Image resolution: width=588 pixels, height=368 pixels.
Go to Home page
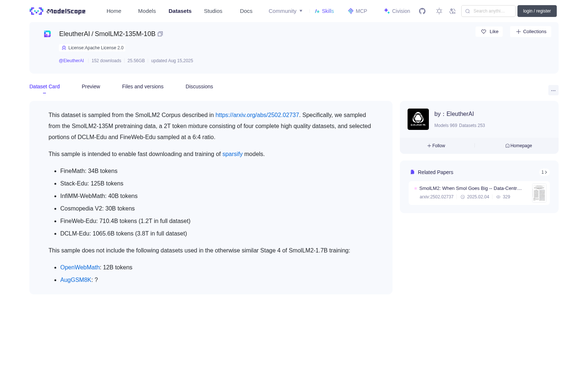click(114, 11)
